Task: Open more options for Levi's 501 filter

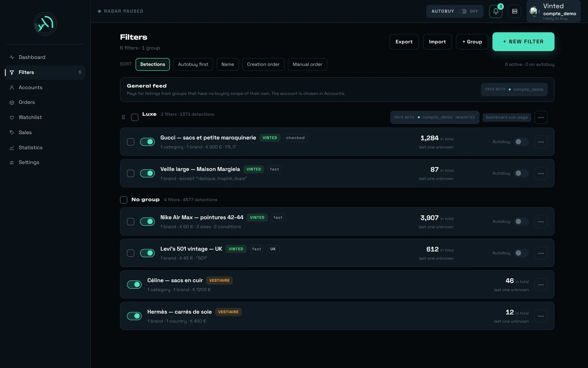Action: point(541,253)
